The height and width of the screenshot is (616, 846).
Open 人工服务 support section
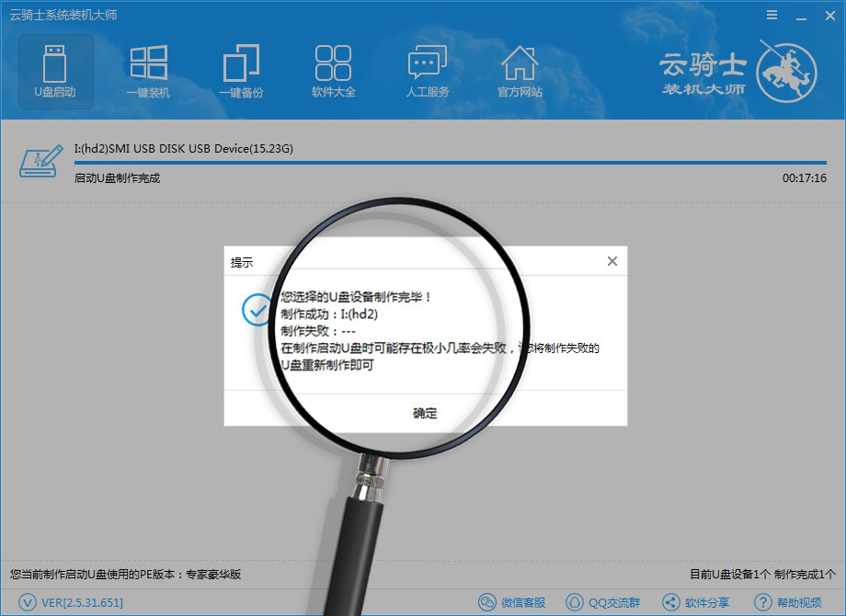tap(428, 71)
